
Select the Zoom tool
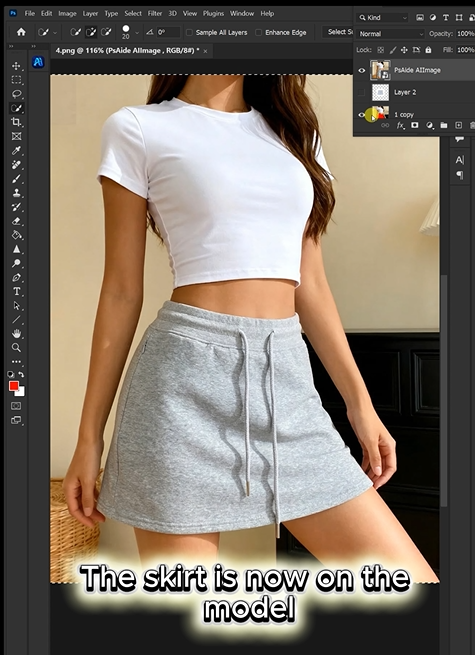[16, 348]
